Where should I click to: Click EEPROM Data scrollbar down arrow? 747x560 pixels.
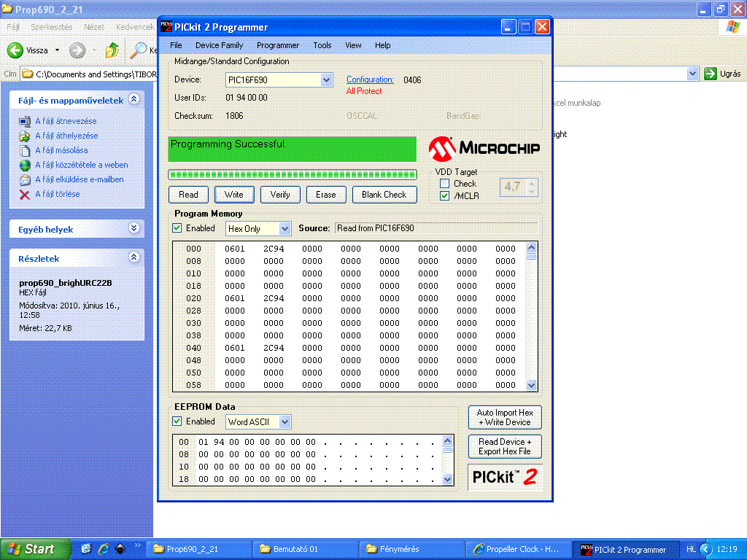(x=447, y=480)
